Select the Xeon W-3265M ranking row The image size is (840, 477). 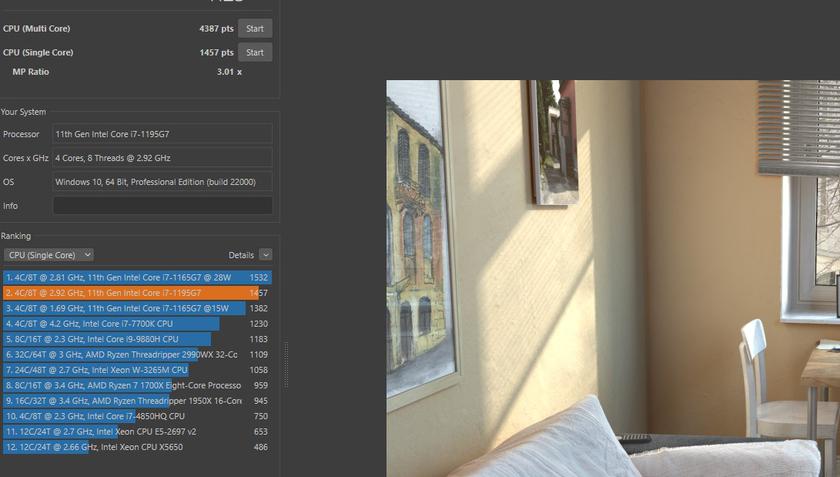136,370
